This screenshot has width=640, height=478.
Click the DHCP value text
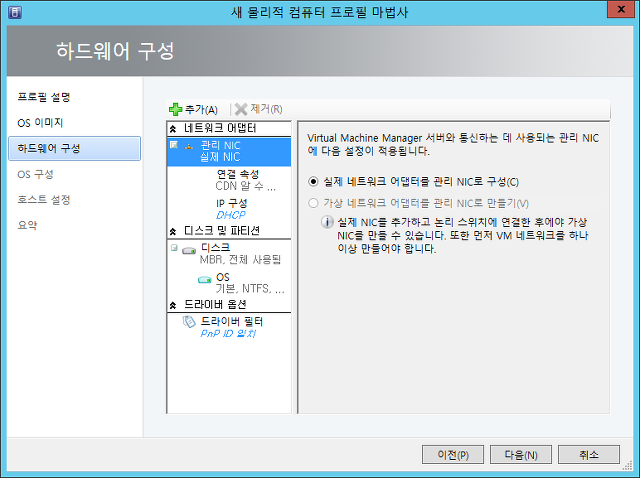[231, 215]
